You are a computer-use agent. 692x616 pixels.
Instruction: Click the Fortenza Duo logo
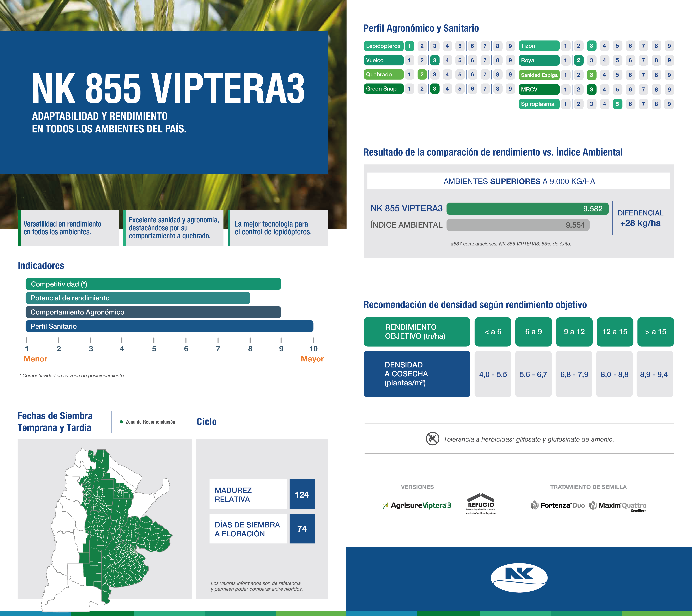(x=558, y=505)
